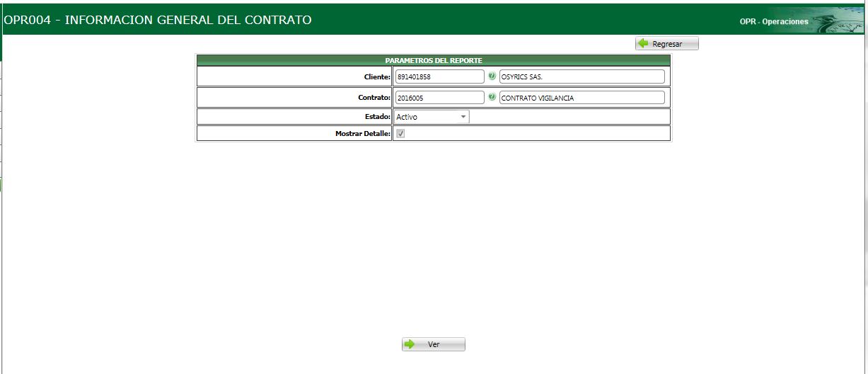Click the OPR004 page title text
The image size is (868, 374).
coord(158,20)
